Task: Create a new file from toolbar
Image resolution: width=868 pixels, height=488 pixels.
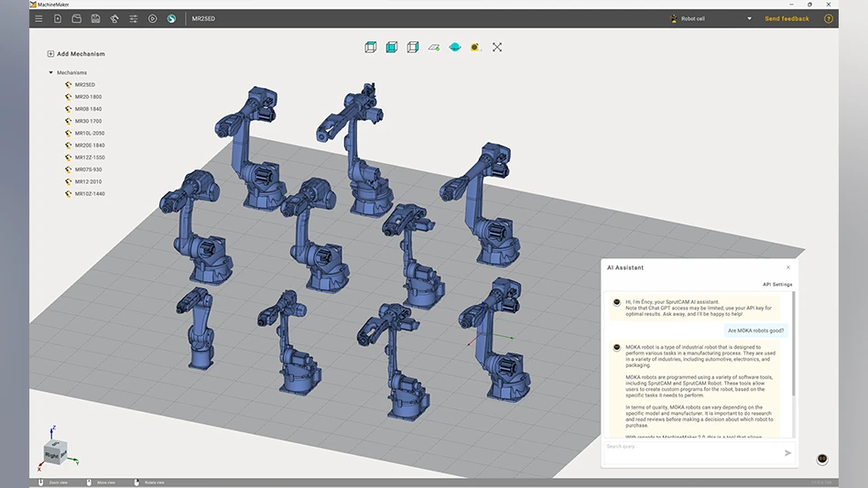Action: [58, 18]
